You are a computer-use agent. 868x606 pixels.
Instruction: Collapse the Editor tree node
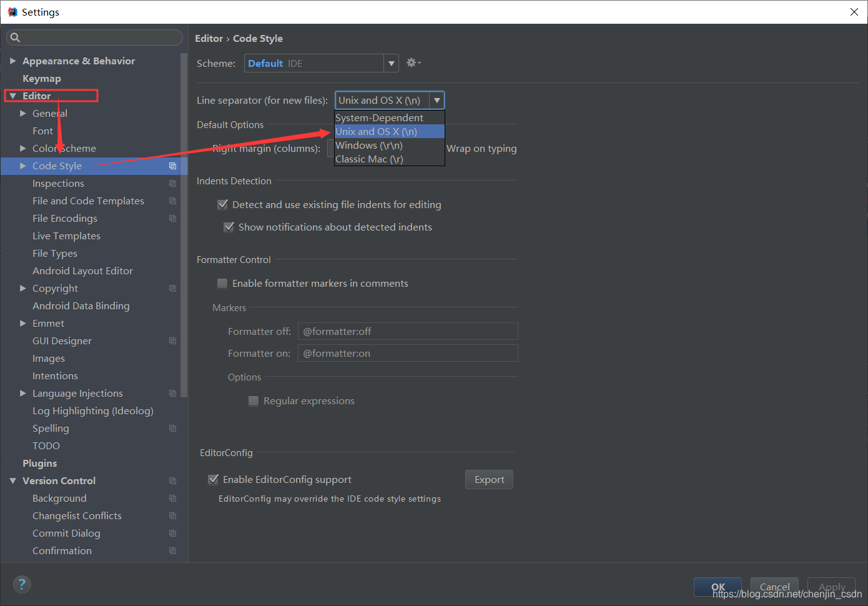point(12,96)
